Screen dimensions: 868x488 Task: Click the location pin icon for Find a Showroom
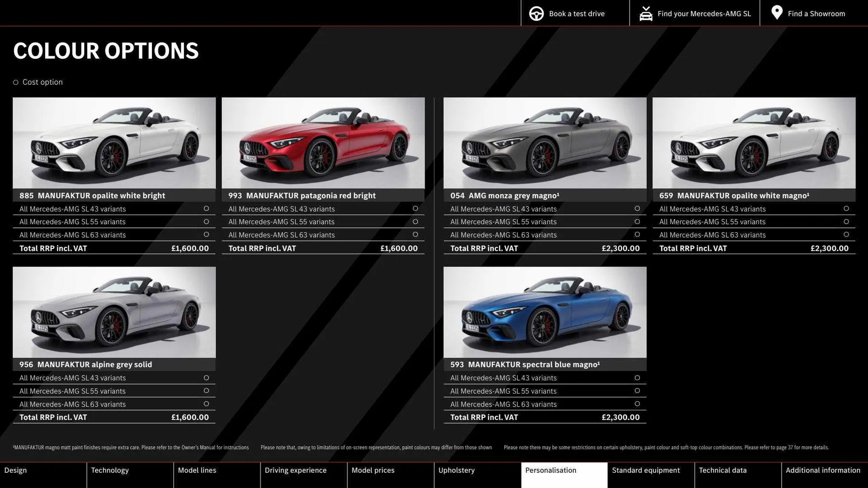(776, 13)
